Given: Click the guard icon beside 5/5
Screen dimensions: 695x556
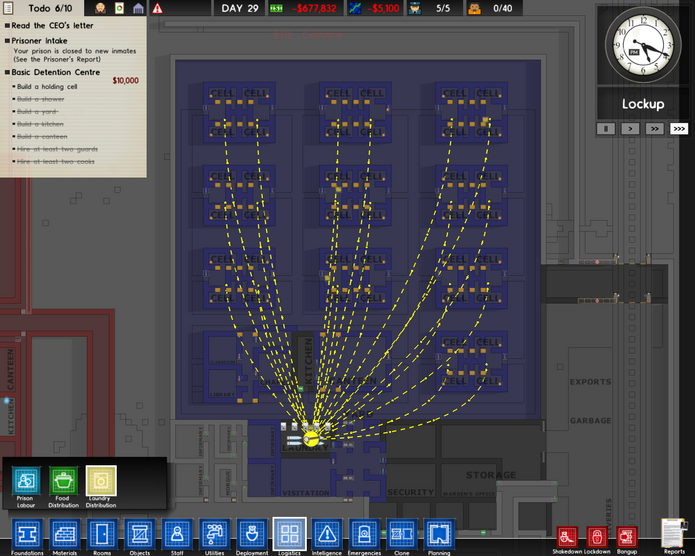Looking at the screenshot, I should [415, 8].
